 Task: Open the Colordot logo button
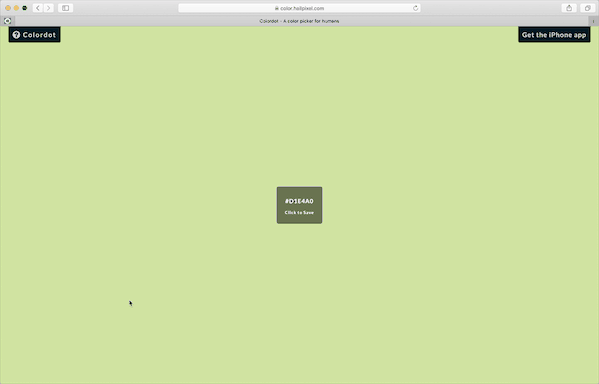pos(34,35)
